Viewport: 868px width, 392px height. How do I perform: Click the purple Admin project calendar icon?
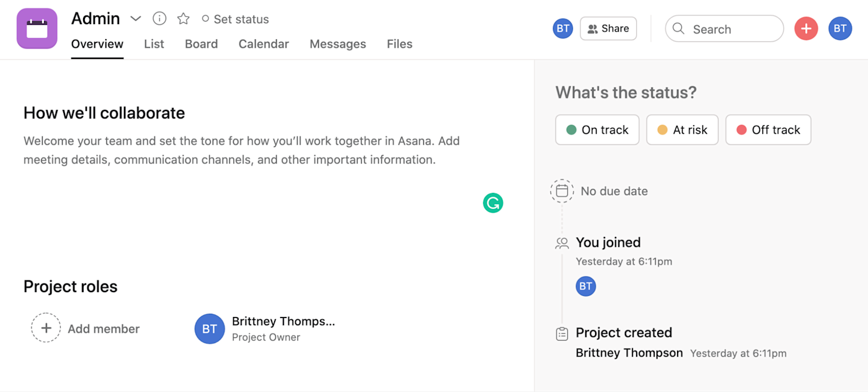pos(37,29)
